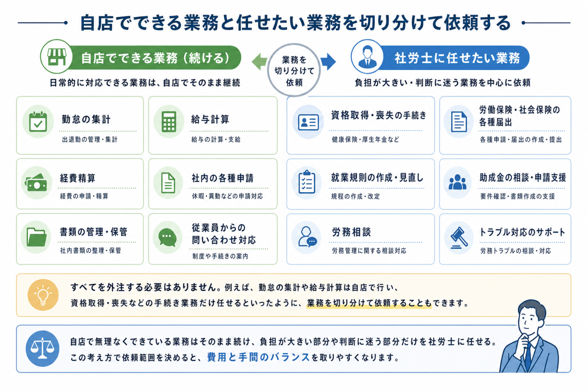Image resolution: width=588 pixels, height=392 pixels.
Task: Click the blue right arrow
Action: pos(328,61)
